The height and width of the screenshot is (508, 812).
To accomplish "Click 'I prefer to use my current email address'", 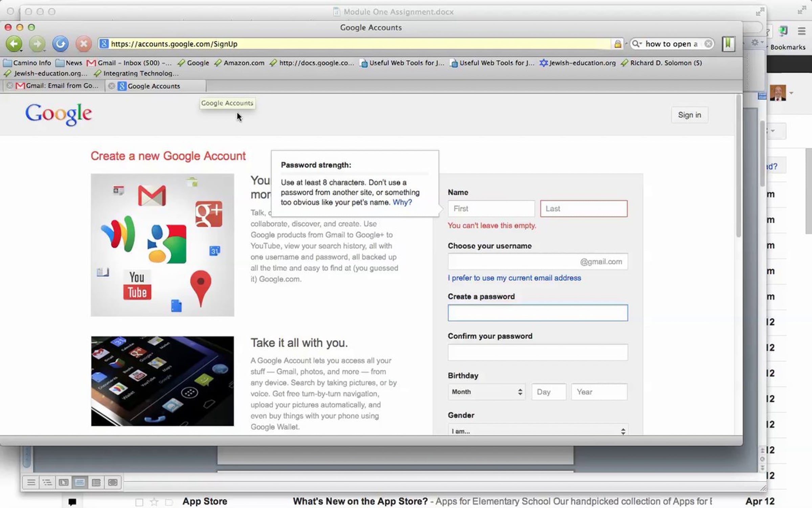I will click(514, 278).
